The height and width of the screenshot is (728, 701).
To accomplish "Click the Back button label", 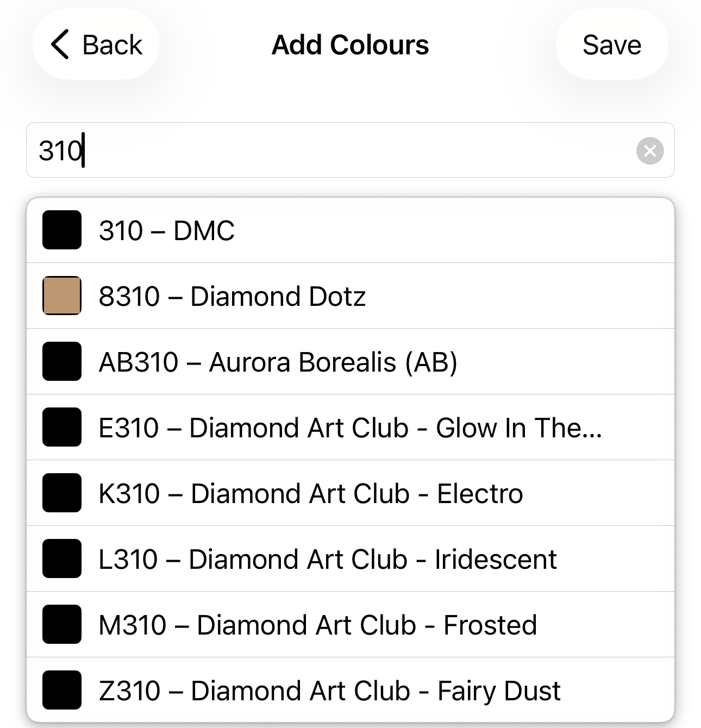I will [112, 45].
